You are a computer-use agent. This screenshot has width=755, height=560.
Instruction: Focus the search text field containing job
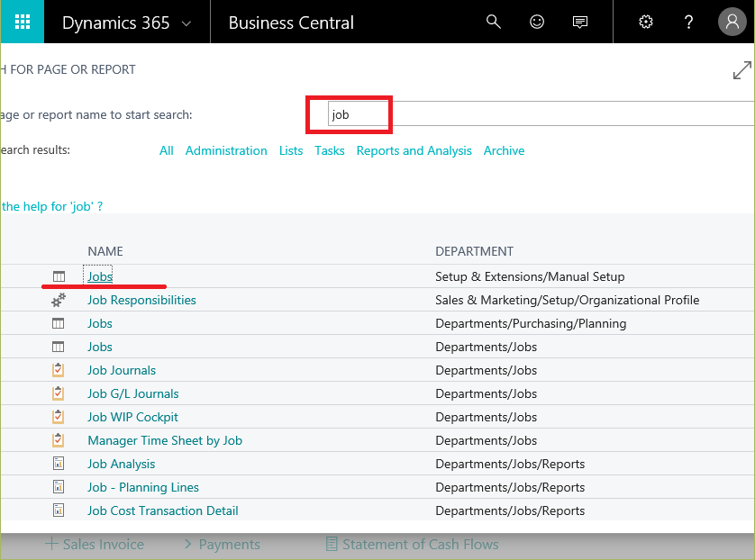pyautogui.click(x=541, y=114)
